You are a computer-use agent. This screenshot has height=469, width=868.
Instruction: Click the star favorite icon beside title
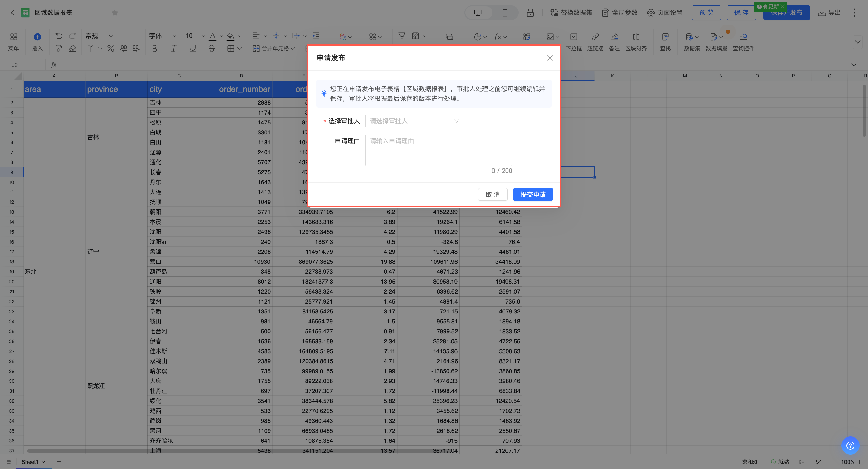[115, 13]
